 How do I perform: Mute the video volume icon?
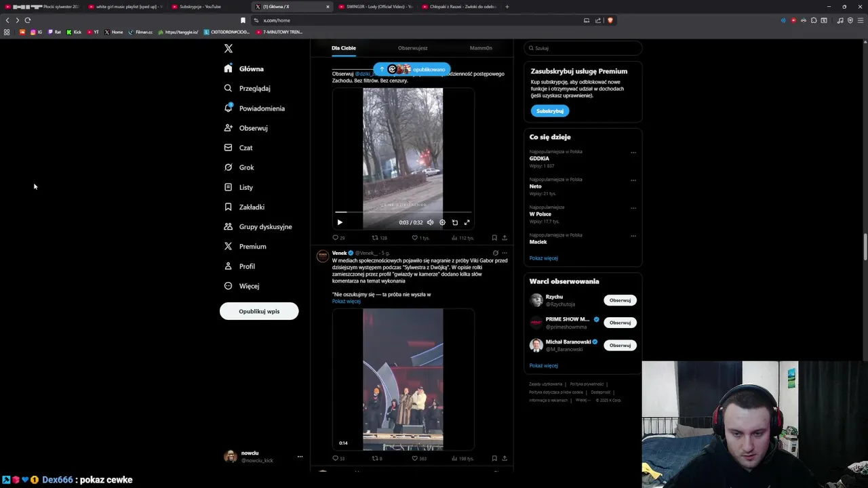pyautogui.click(x=430, y=222)
